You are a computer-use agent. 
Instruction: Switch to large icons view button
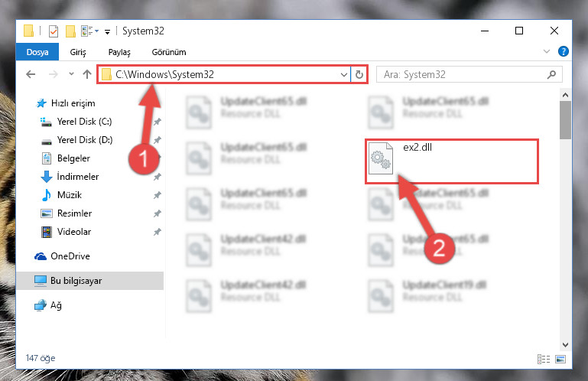click(x=560, y=360)
